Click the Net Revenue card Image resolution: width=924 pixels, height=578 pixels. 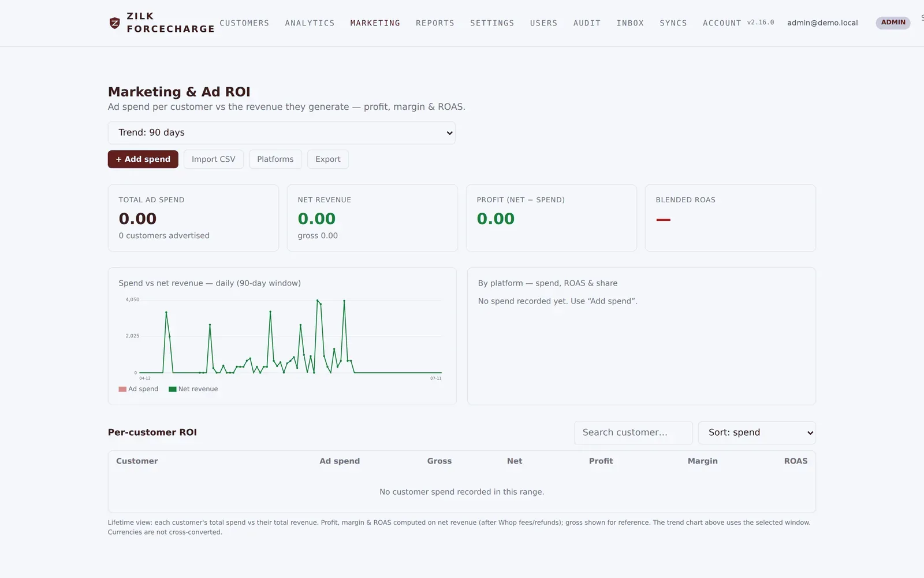pos(372,218)
